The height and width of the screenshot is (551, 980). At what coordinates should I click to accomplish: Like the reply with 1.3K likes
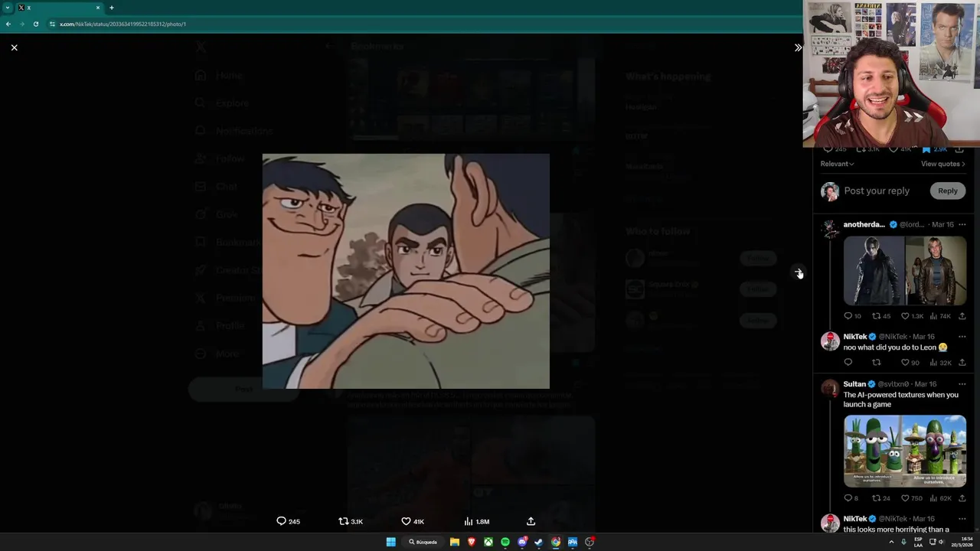point(912,316)
